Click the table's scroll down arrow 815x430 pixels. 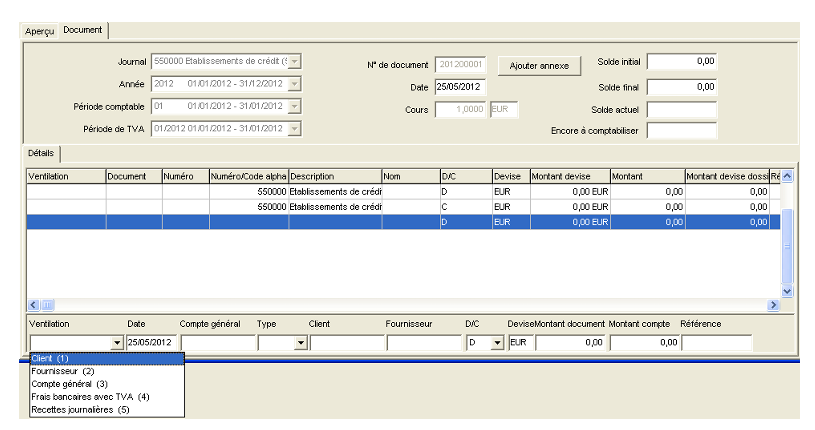point(787,291)
